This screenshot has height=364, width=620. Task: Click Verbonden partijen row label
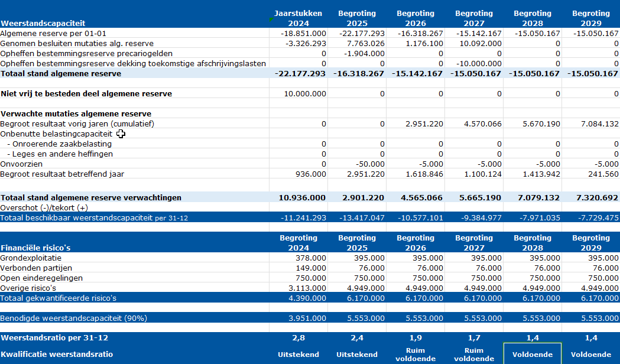click(36, 268)
